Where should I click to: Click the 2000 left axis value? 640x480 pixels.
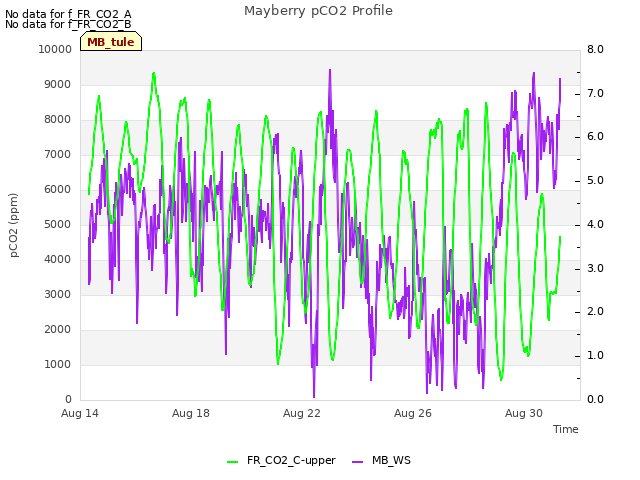point(58,330)
